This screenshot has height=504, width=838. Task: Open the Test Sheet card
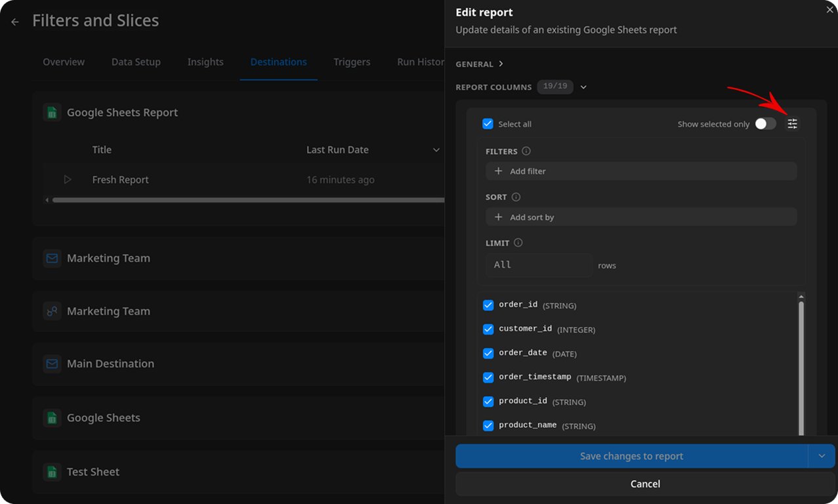[238, 472]
